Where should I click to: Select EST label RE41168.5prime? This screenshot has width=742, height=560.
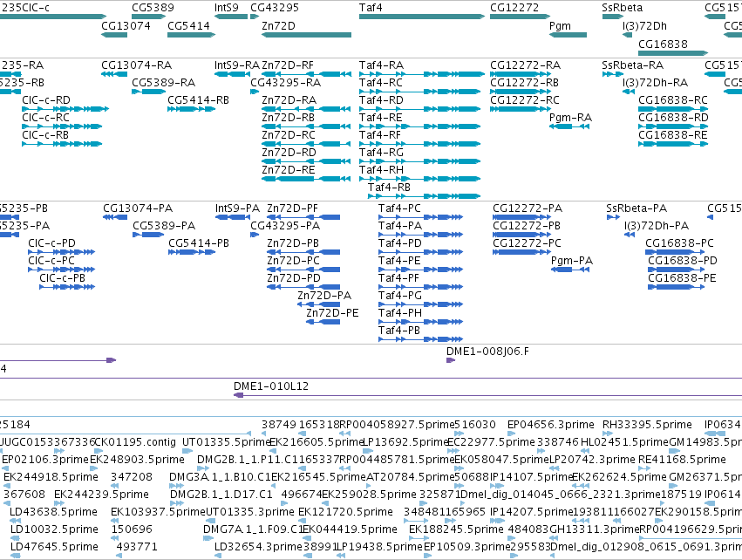683,460
